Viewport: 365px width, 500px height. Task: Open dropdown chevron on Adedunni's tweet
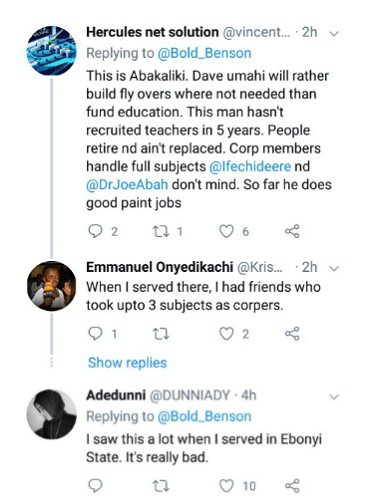pyautogui.click(x=334, y=397)
